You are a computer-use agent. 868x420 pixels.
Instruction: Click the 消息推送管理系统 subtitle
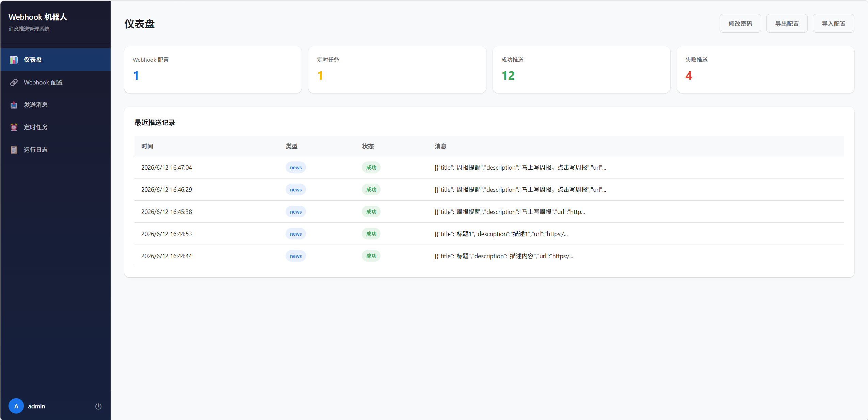29,29
